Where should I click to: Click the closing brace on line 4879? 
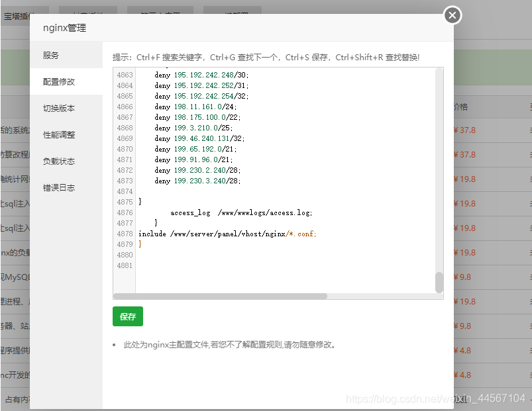tap(140, 244)
